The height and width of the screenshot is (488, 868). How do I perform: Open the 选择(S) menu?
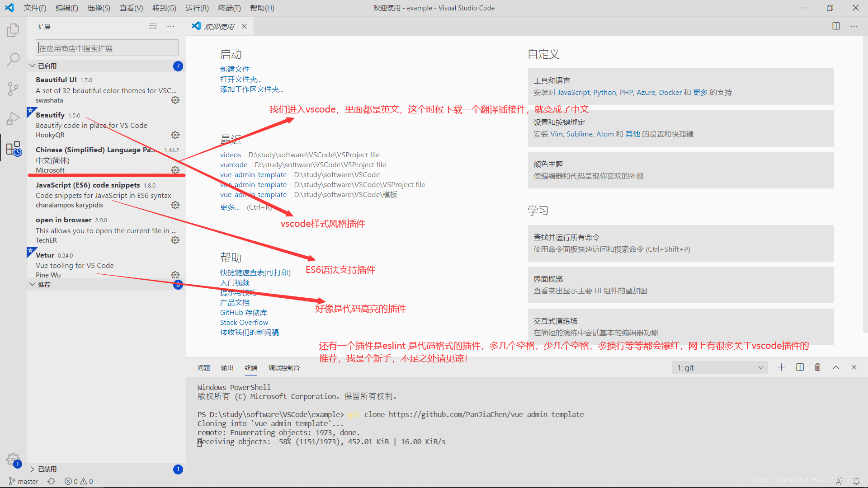[x=99, y=8]
